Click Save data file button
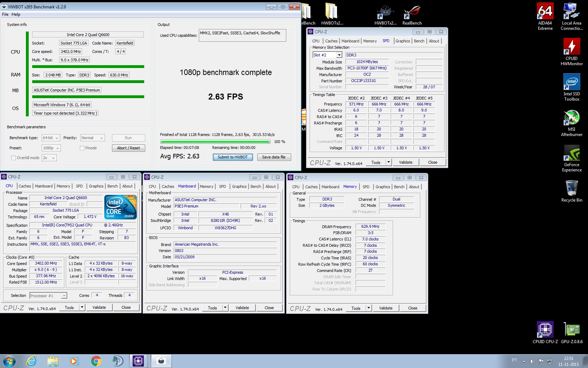 (x=274, y=157)
